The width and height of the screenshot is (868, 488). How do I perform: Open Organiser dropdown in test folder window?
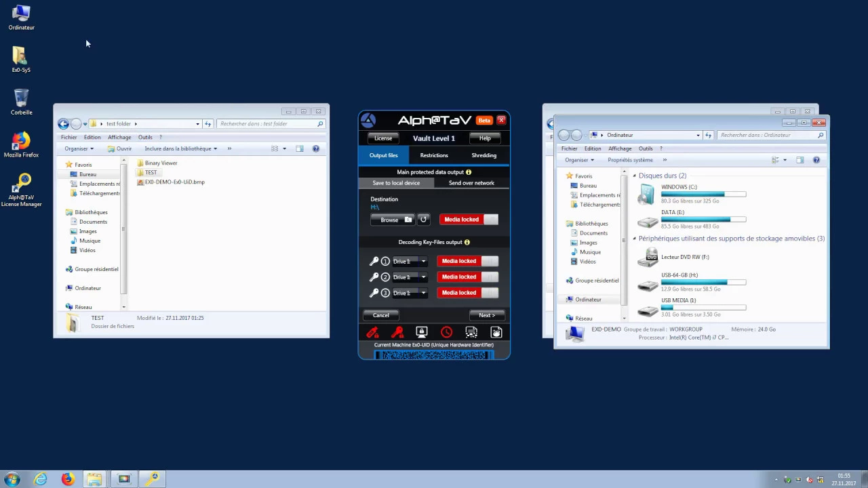coord(79,148)
